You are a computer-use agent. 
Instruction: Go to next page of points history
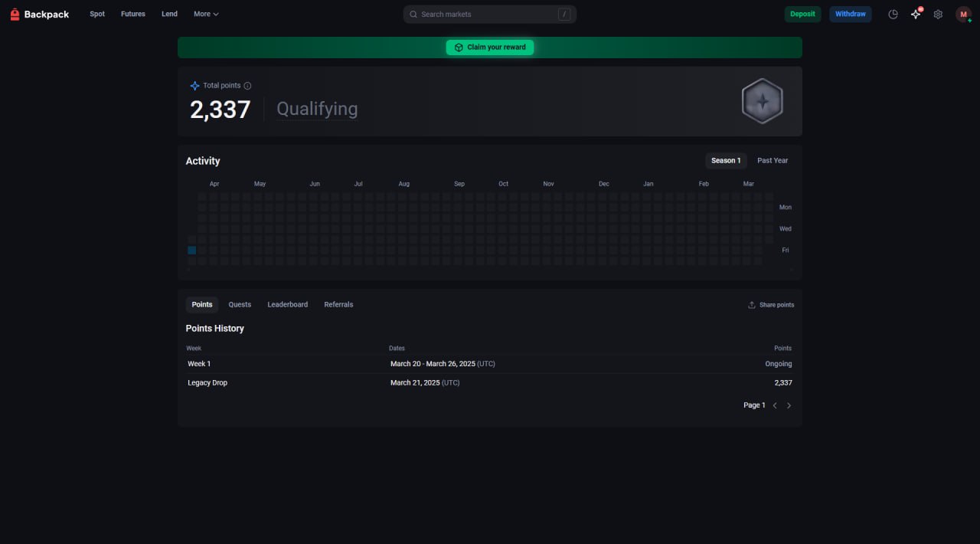[x=789, y=405]
